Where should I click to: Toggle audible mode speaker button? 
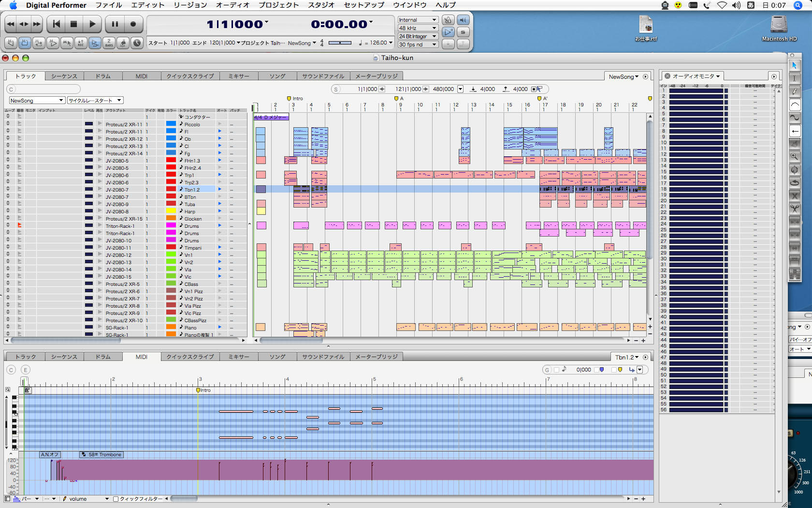(463, 20)
